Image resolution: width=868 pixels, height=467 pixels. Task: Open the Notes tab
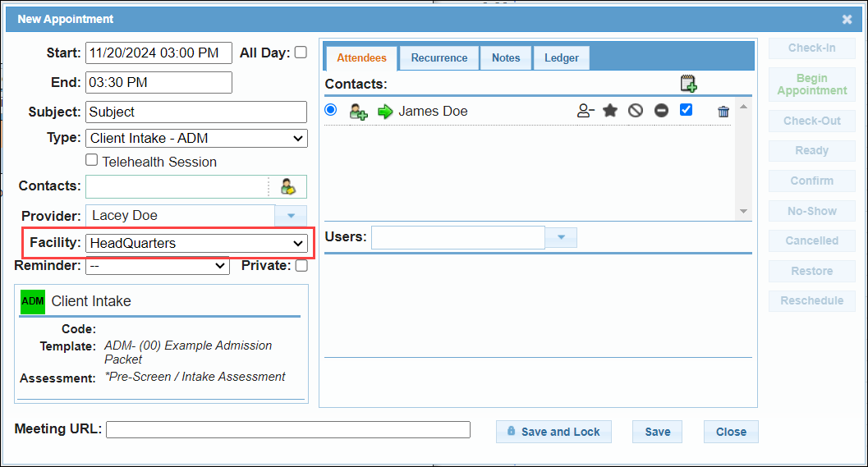(x=506, y=58)
